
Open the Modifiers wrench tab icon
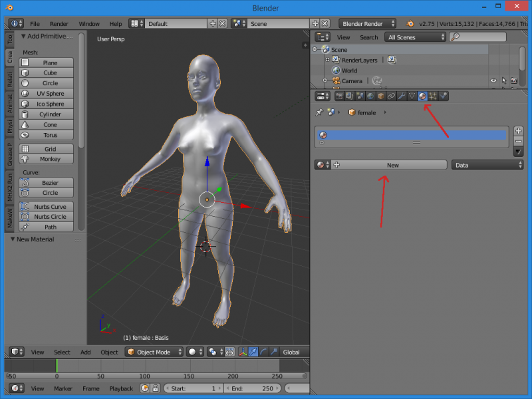coord(402,96)
